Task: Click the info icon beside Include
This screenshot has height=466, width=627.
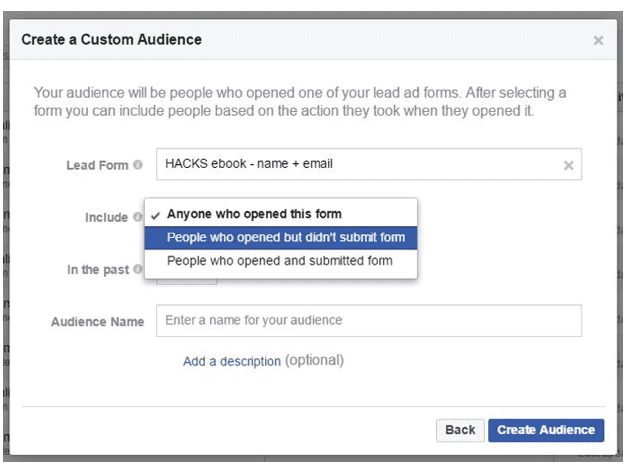Action: click(137, 217)
